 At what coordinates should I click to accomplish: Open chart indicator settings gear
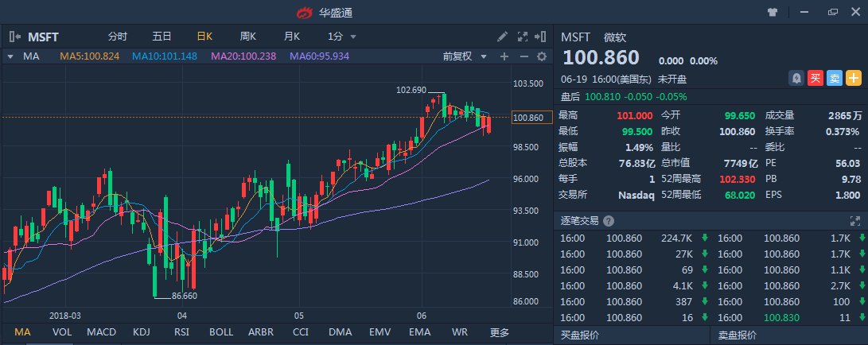542,56
